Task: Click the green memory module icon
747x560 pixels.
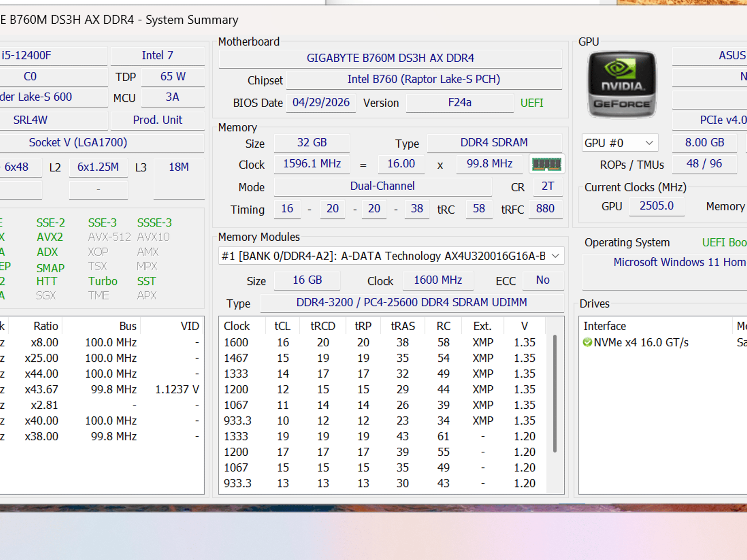Action: tap(546, 164)
